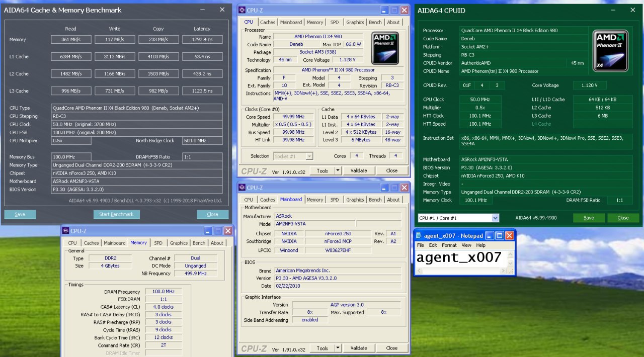
Task: Click Save in AIDA64 Cache & Memory Benchmark
Action: [20, 214]
